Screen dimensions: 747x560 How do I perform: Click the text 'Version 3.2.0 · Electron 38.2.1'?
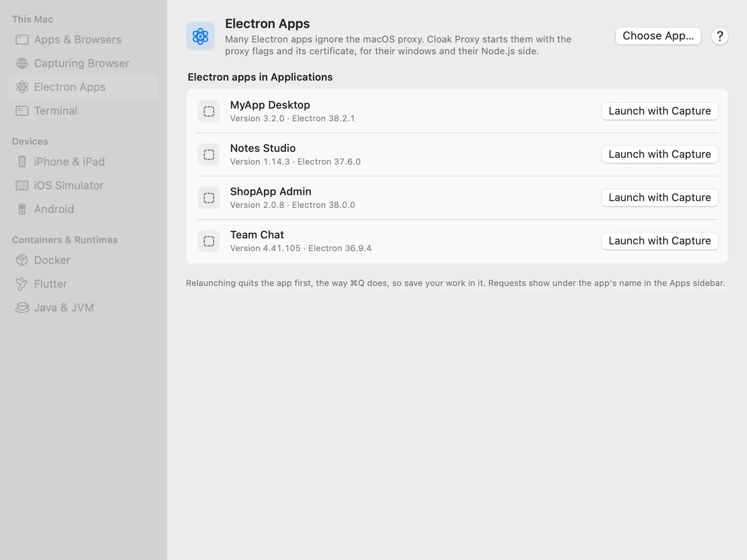click(x=292, y=118)
